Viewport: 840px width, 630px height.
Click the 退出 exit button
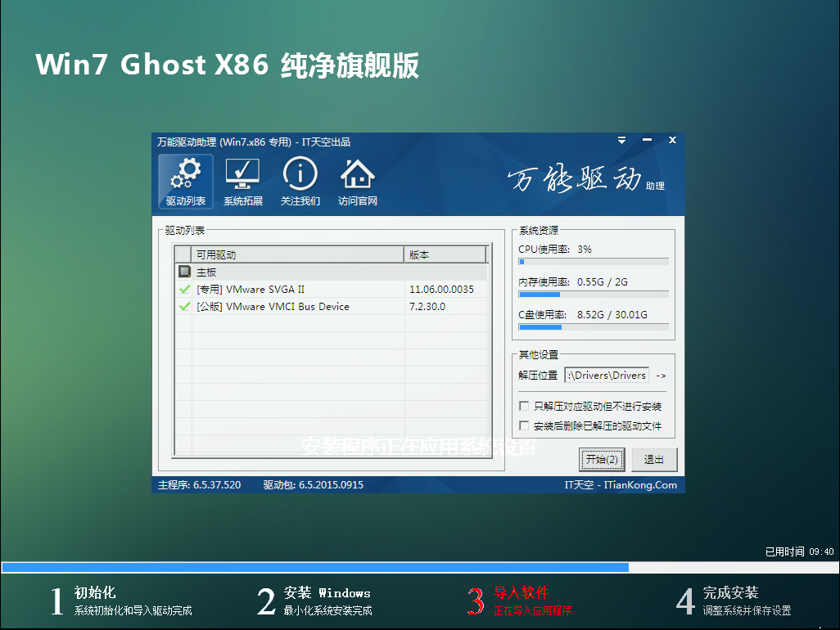653,459
